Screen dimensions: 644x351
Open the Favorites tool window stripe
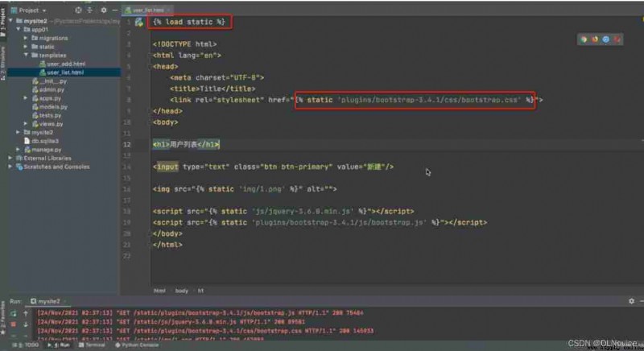[x=3, y=316]
